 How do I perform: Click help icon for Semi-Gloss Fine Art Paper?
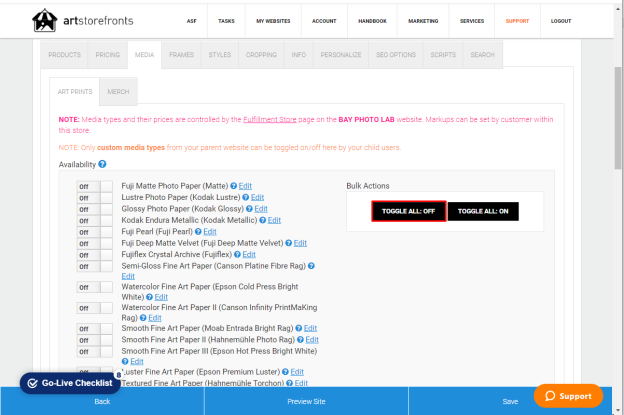tap(311, 266)
